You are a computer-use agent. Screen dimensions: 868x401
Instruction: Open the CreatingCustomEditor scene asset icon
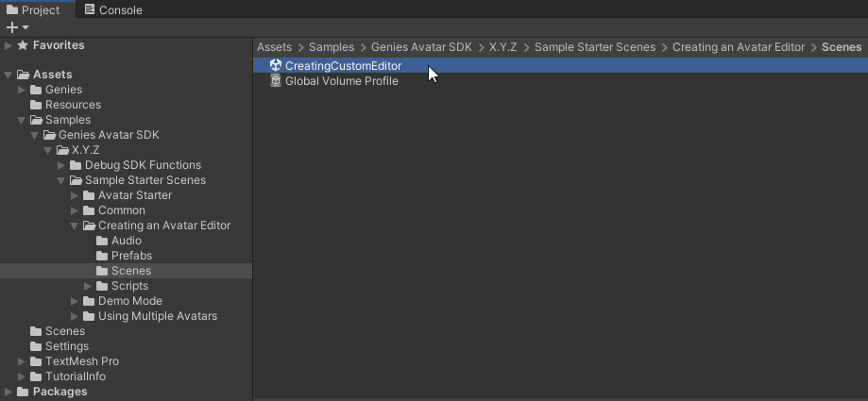(276, 66)
